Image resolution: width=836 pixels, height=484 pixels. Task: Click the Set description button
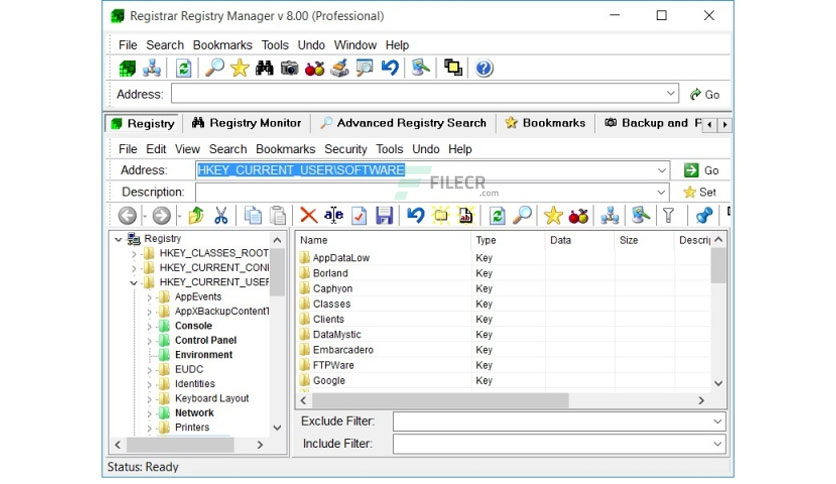click(x=700, y=192)
